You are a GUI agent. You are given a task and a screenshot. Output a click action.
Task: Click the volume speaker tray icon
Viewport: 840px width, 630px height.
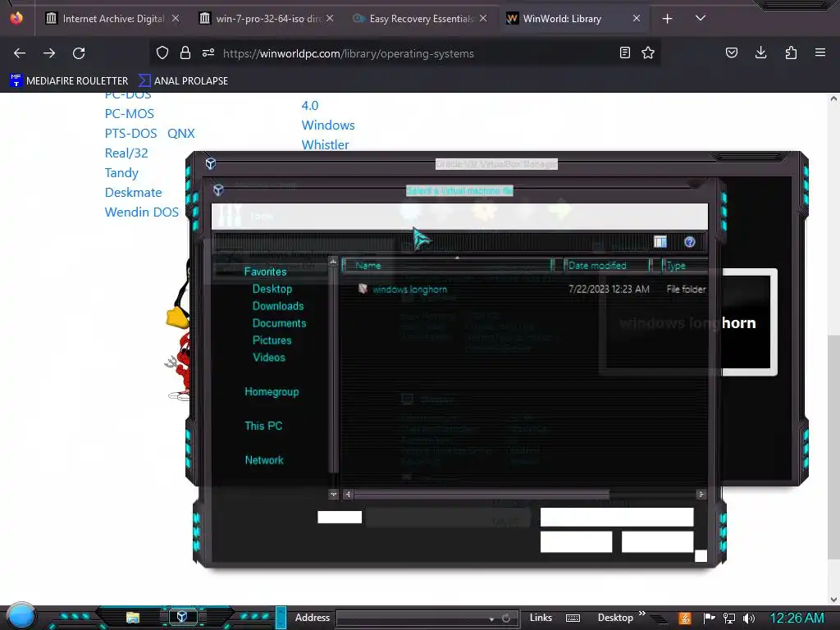point(748,619)
